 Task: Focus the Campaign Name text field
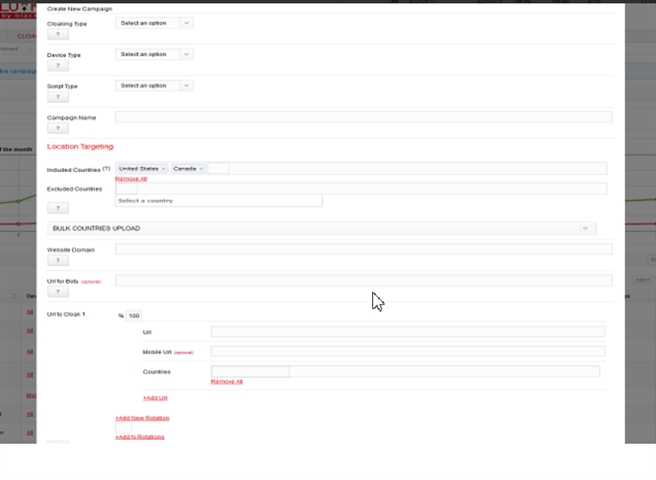pyautogui.click(x=363, y=117)
